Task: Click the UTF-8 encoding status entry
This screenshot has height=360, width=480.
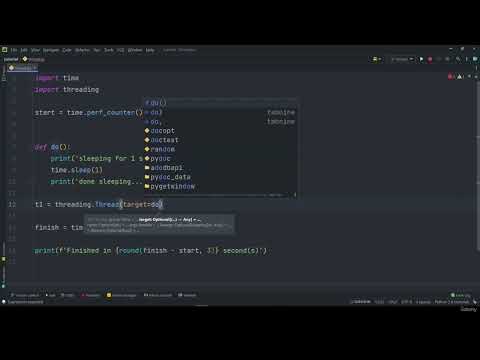Action: (406, 302)
